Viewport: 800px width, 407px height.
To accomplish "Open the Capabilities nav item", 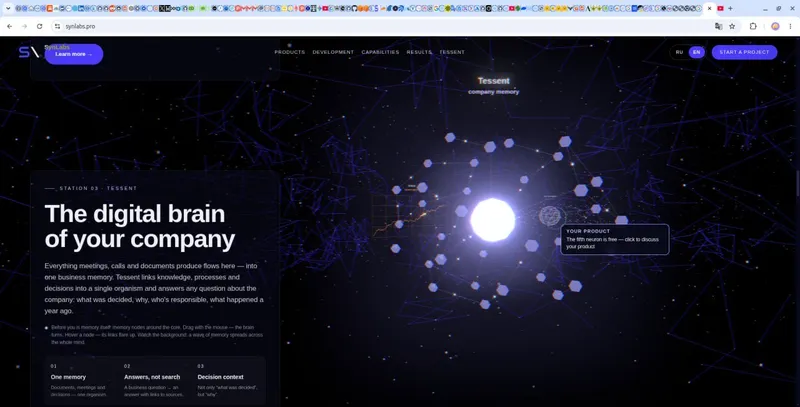I will [380, 52].
